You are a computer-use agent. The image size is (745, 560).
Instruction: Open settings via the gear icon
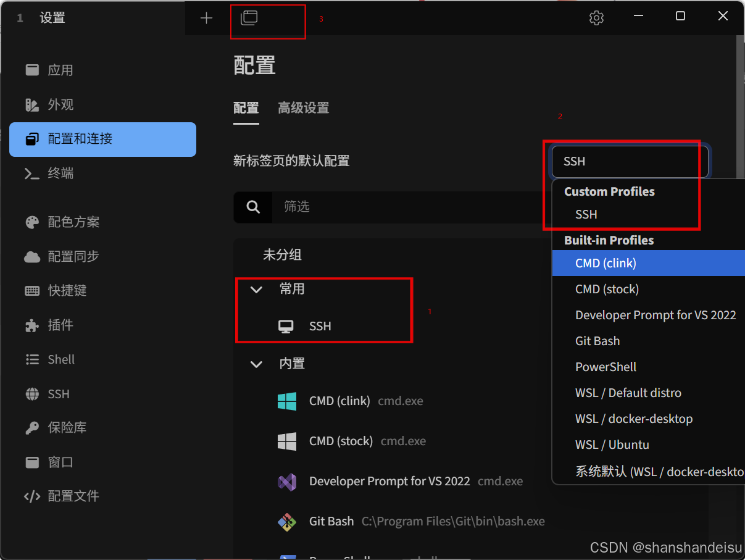tap(596, 18)
